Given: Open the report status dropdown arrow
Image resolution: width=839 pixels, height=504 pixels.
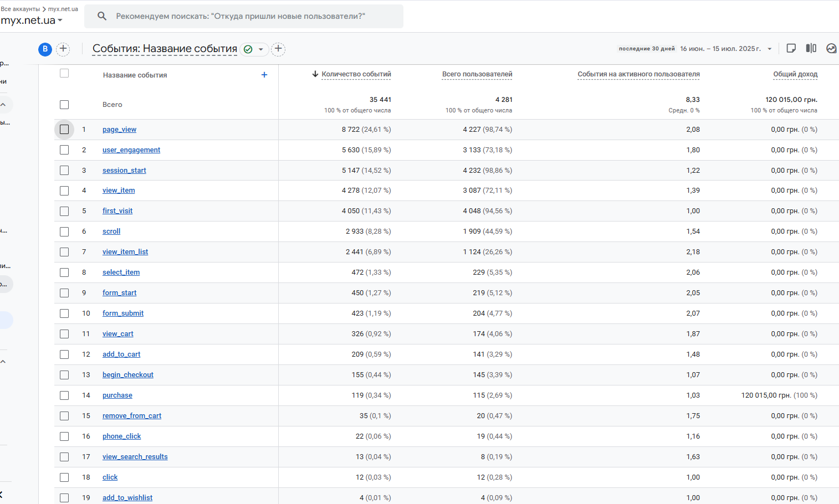Looking at the screenshot, I should coord(260,49).
